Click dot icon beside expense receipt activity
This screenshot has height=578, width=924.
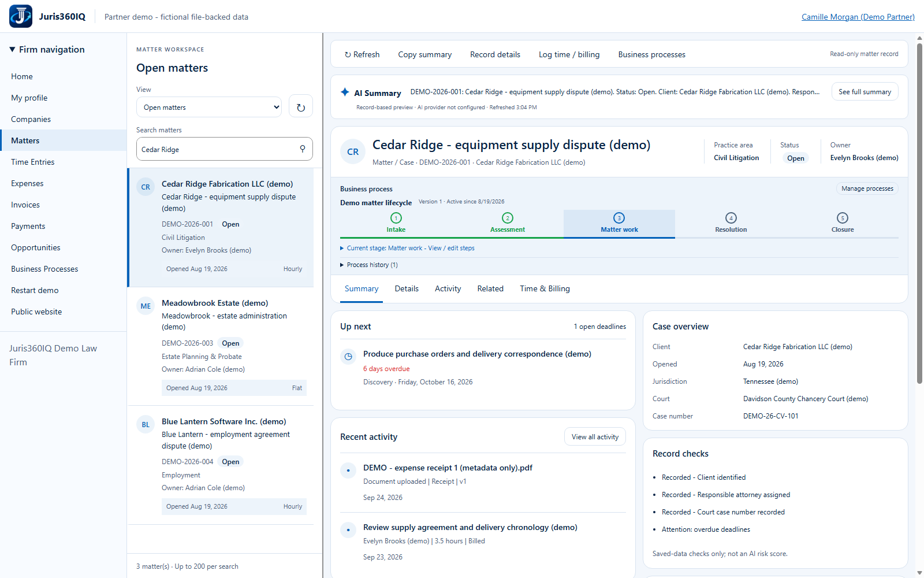pyautogui.click(x=348, y=470)
